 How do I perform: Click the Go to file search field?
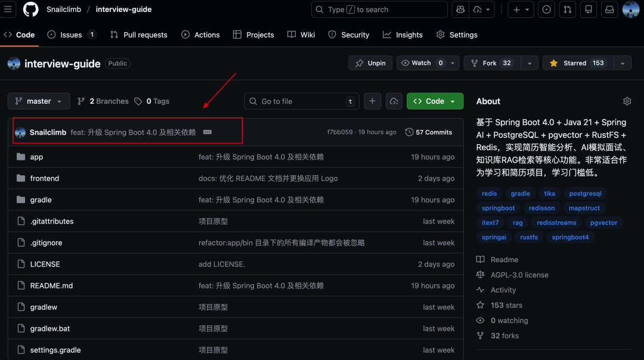point(302,101)
